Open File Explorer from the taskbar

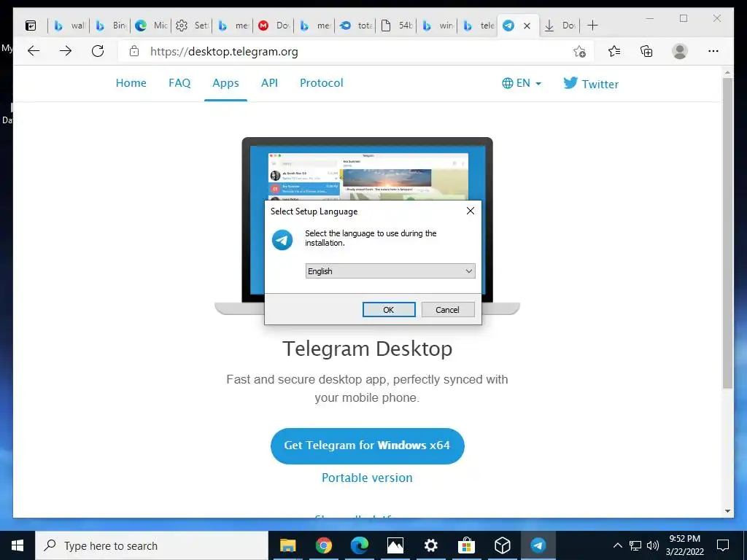click(287, 545)
